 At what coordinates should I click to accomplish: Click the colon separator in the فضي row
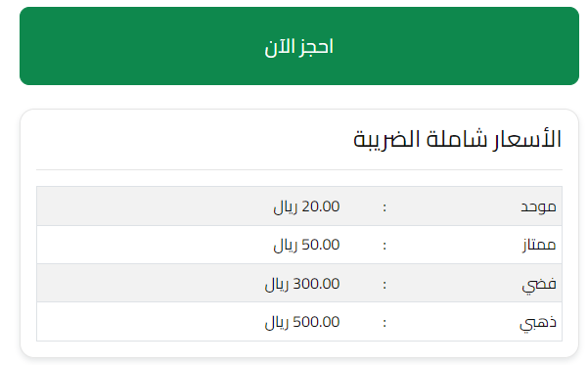click(x=384, y=285)
